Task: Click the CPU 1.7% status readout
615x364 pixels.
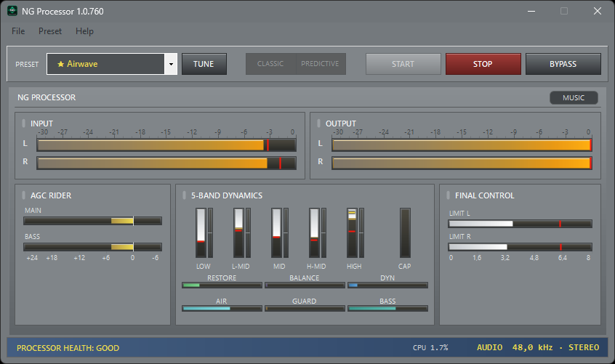Action: [x=430, y=347]
